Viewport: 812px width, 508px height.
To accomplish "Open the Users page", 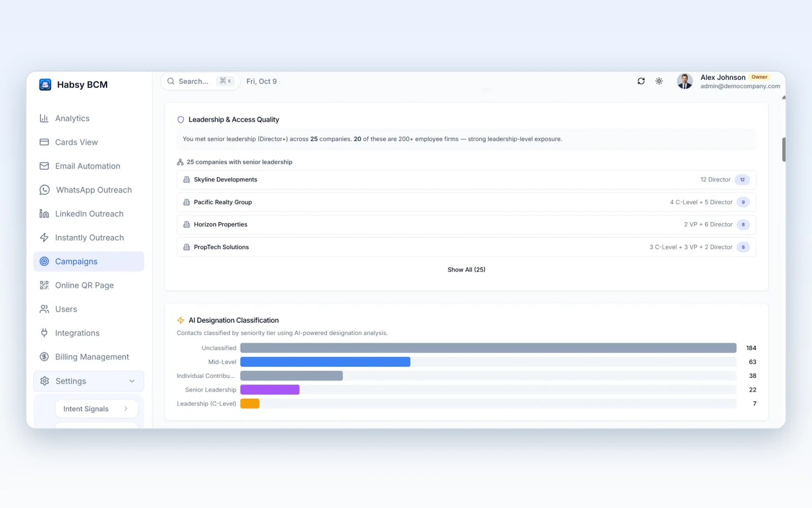I will pos(89,309).
